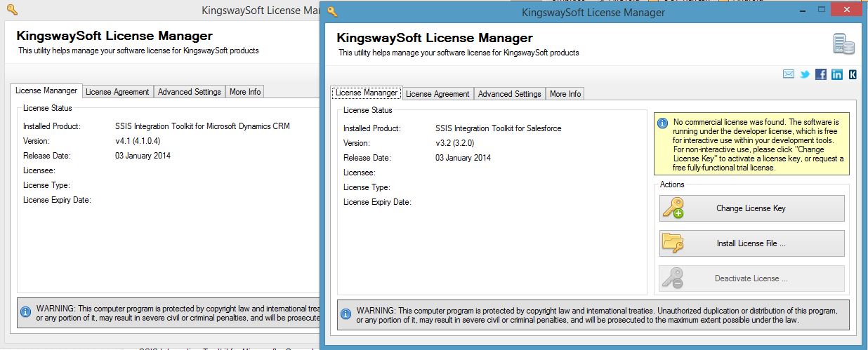
Task: Open License Agreement tab in Dynamics CRM window
Action: coord(117,92)
